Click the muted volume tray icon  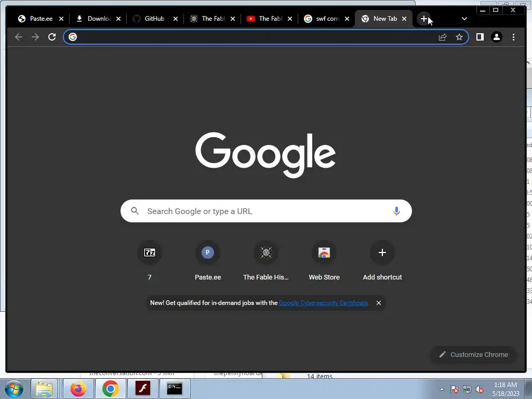480,389
